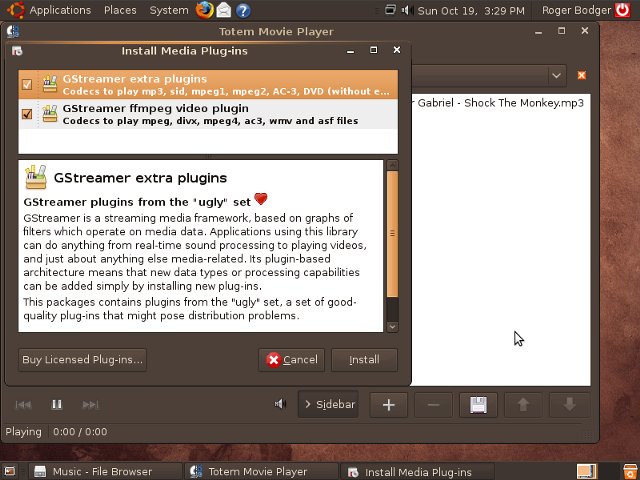
Task: Select Shock The Monkey.mp3 in the playlist
Action: (500, 103)
